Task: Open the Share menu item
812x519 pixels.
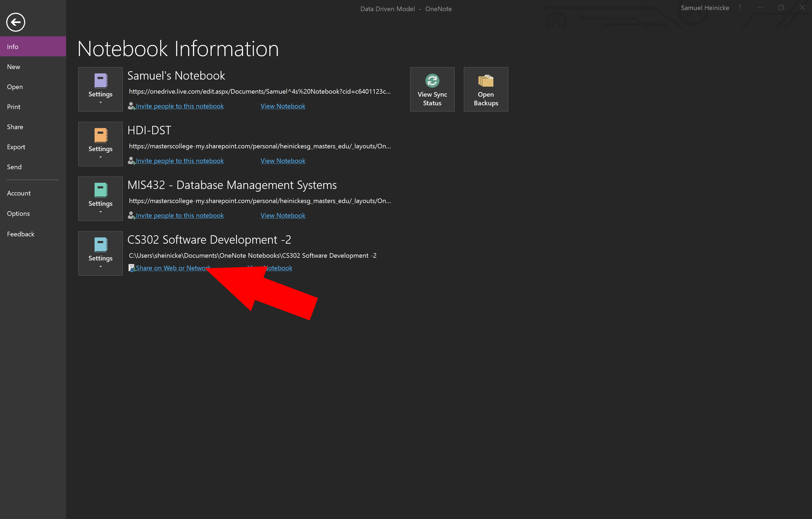Action: point(15,127)
